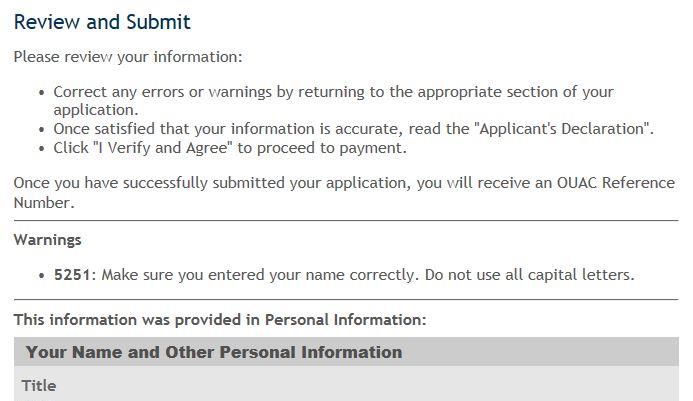
Task: Click the "OUAC Reference" text in paragraph
Action: click(616, 183)
